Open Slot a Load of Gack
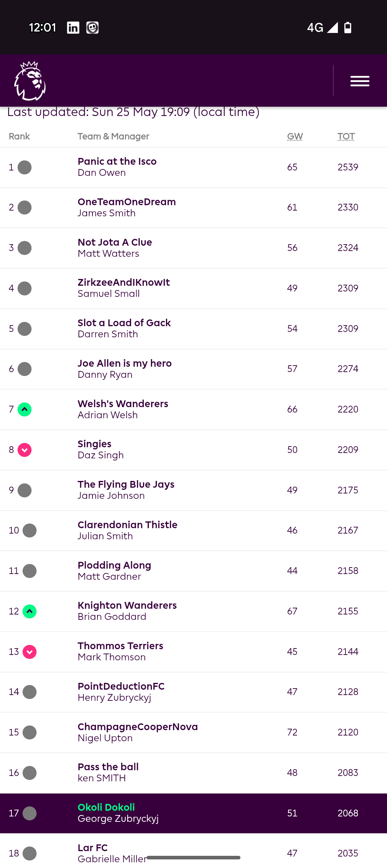387x868 pixels. tap(124, 323)
